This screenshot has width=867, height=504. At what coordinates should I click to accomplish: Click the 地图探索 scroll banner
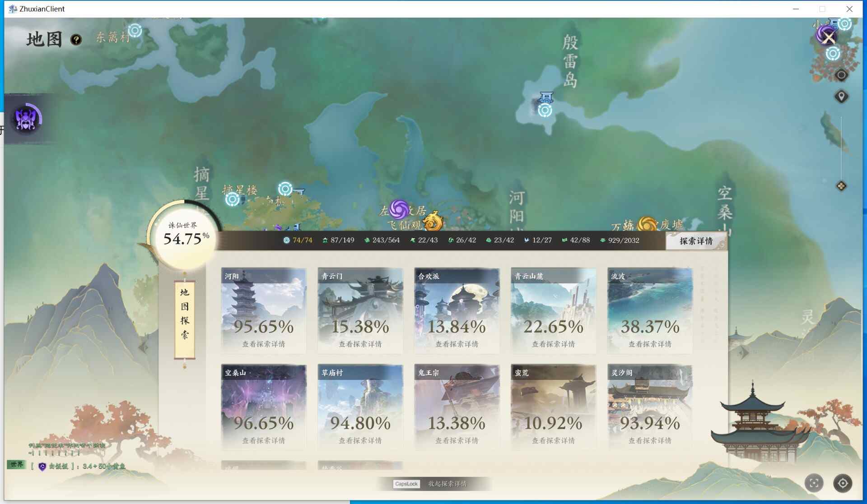(185, 319)
